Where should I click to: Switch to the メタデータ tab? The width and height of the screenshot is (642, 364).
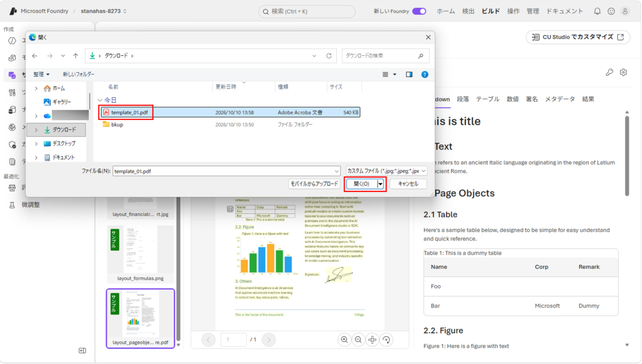tap(560, 99)
